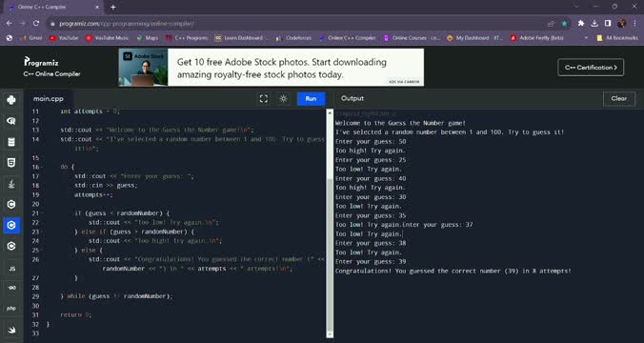Collapse the if block at line 21
Screen dimensions: 644x343
(x=43, y=213)
